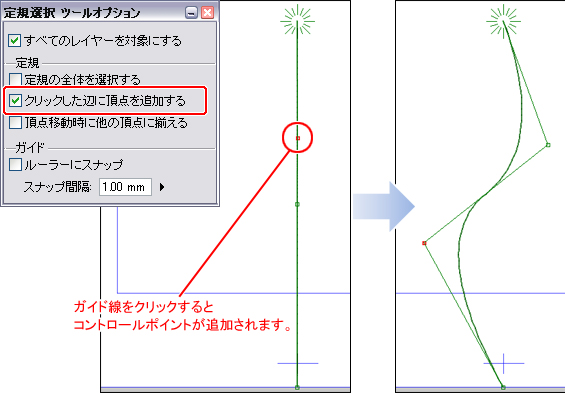Viewport: 565px width, 393px height.
Task: Click the sunburst top endpoint of curved guide
Action: pyautogui.click(x=503, y=21)
